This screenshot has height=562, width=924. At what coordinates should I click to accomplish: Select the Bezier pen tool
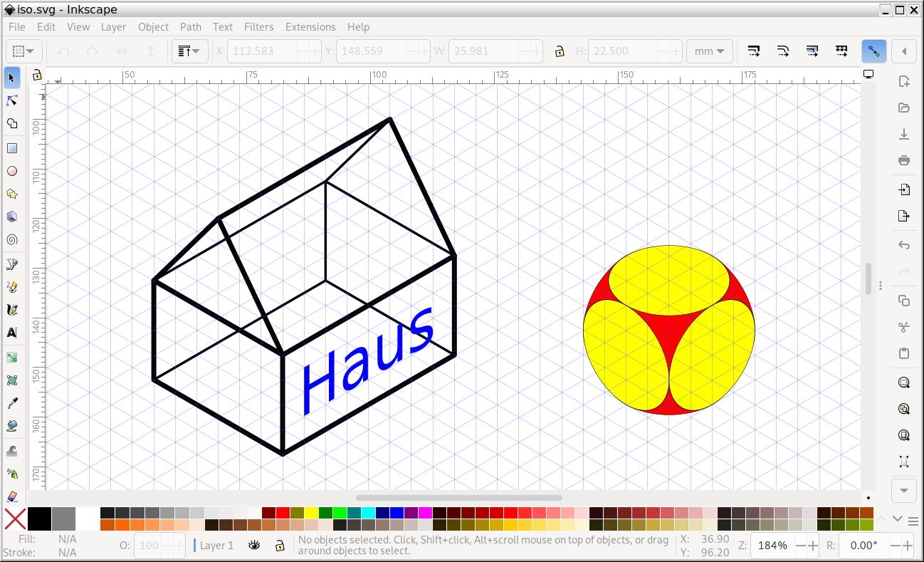pyautogui.click(x=11, y=264)
